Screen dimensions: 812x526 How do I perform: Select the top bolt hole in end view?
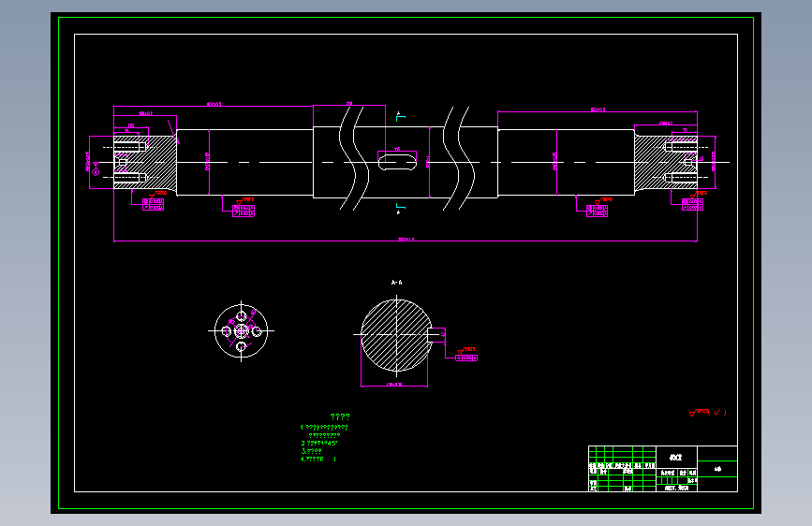pos(242,315)
